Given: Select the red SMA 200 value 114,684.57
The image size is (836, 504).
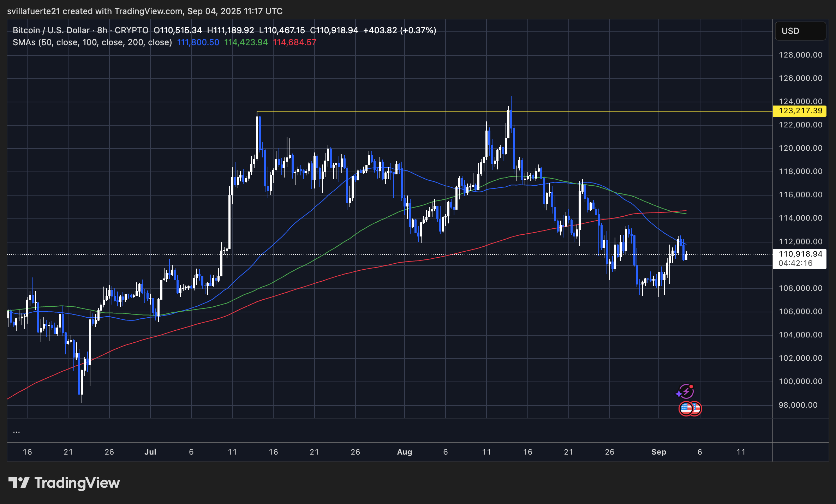Looking at the screenshot, I should pyautogui.click(x=294, y=42).
